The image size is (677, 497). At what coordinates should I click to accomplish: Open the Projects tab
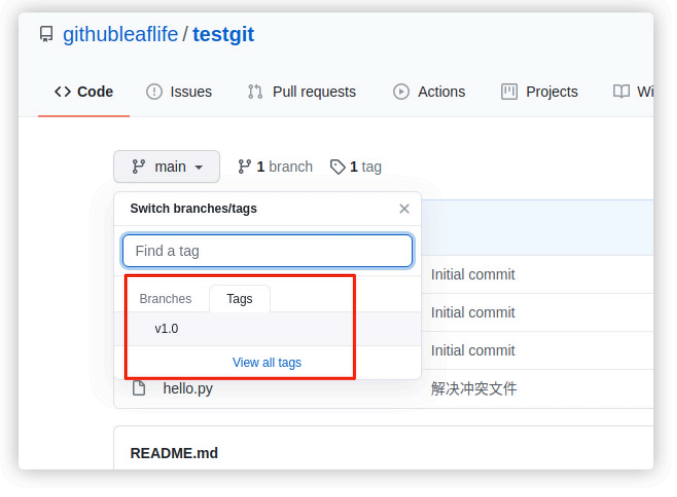pos(539,92)
